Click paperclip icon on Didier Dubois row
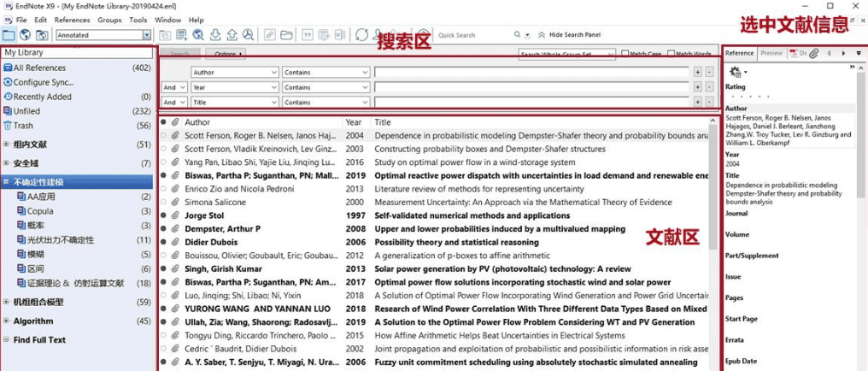 click(175, 242)
